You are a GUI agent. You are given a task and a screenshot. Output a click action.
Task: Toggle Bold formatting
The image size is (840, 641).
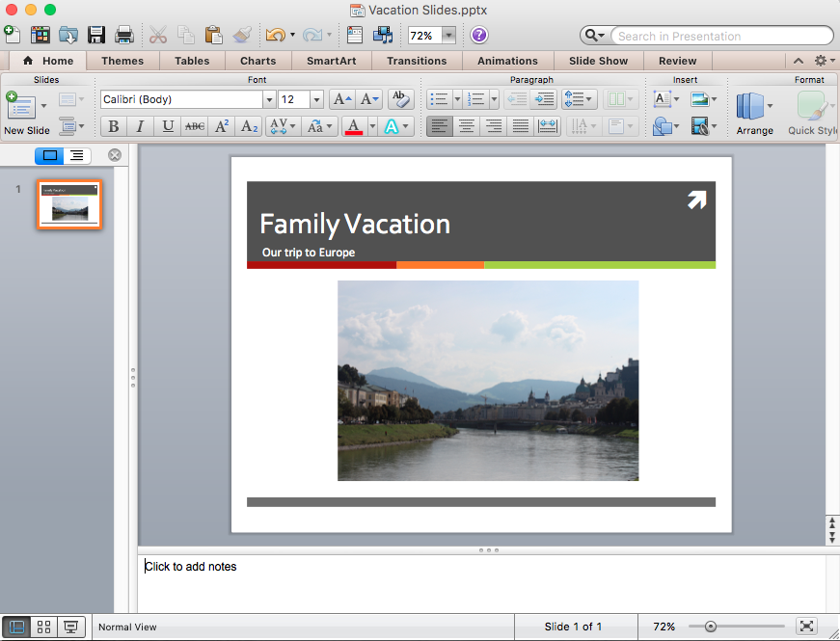[113, 126]
